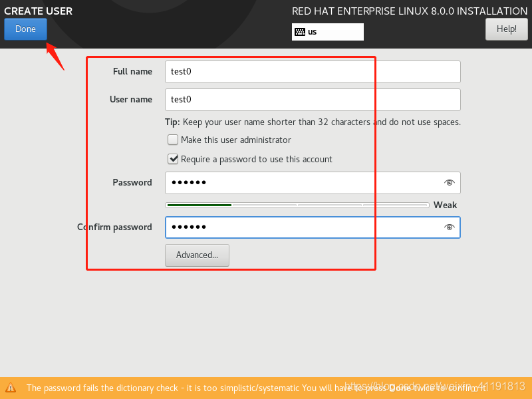Uncheck Require a password checkbox
This screenshot has width=532, height=399.
(x=173, y=159)
